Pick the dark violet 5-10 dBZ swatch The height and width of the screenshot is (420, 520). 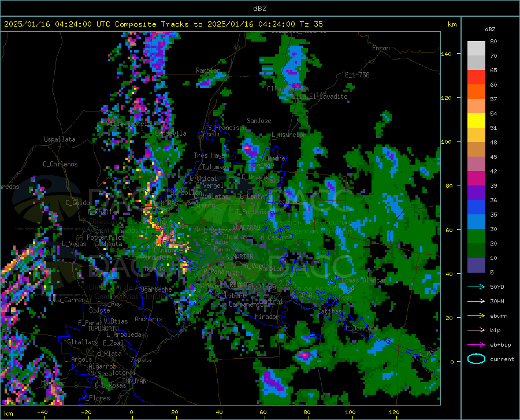(x=476, y=265)
